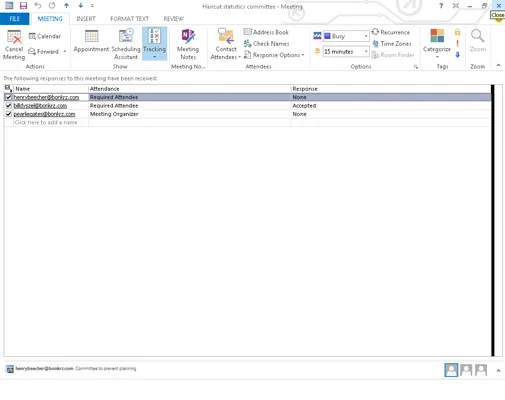505x400 pixels.
Task: Open Meeting Notes in OneNote
Action: [188, 45]
